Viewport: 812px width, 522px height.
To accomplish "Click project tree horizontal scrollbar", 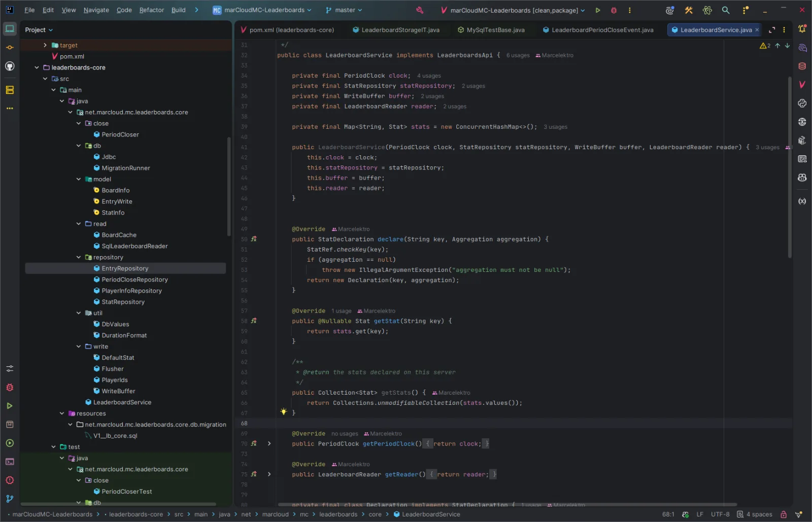I will pos(118,504).
